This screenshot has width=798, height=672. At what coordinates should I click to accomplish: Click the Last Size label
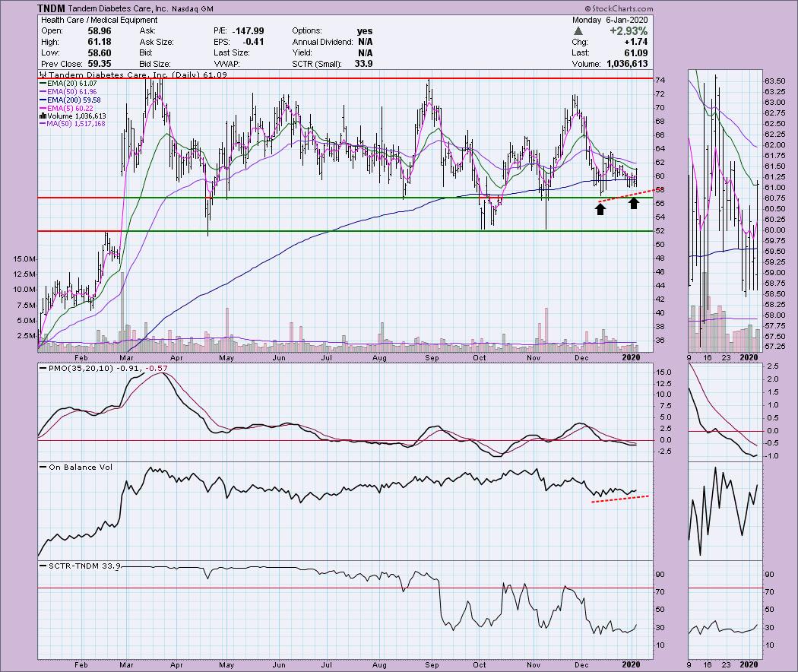[x=232, y=53]
